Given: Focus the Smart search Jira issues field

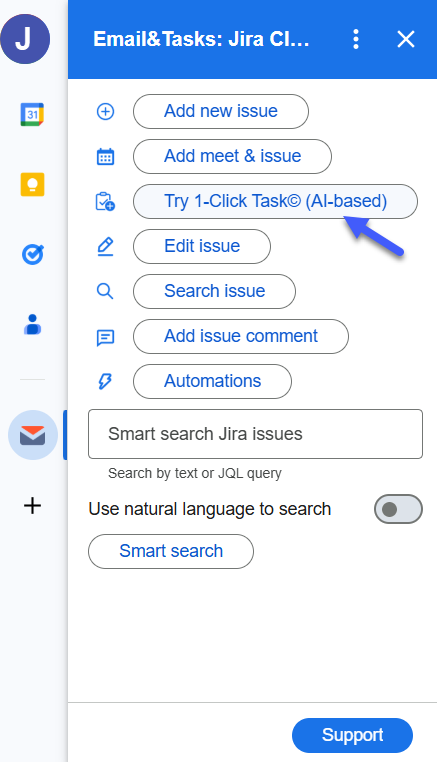Looking at the screenshot, I should (255, 434).
